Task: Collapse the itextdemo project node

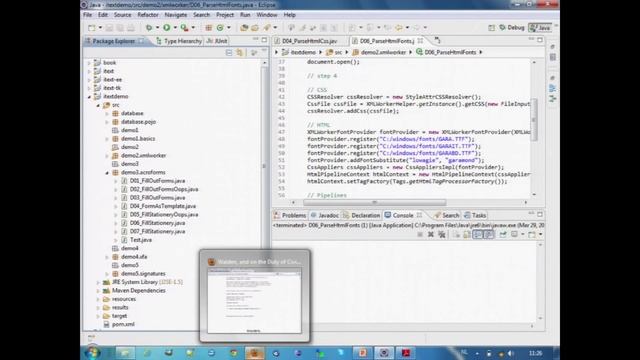Action: (89, 97)
